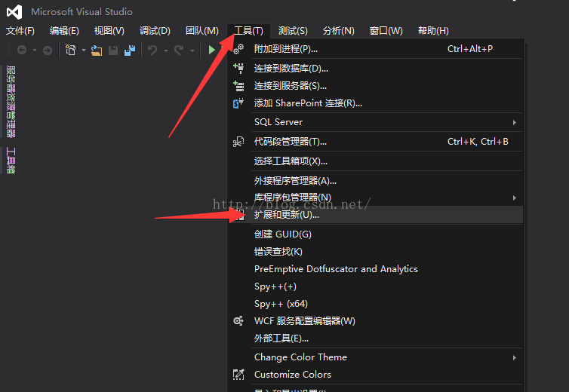Open dropdown arrow next to Navigate Backward

point(35,51)
